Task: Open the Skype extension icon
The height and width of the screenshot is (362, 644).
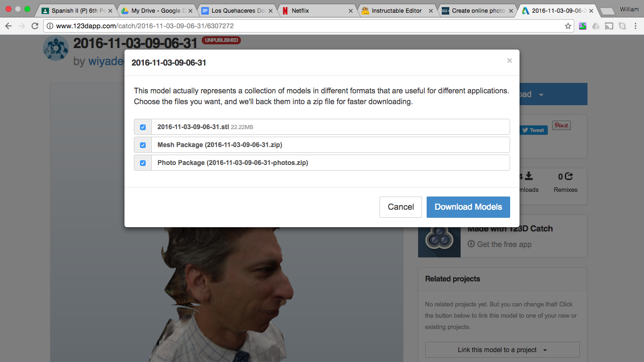Action: pos(622,26)
